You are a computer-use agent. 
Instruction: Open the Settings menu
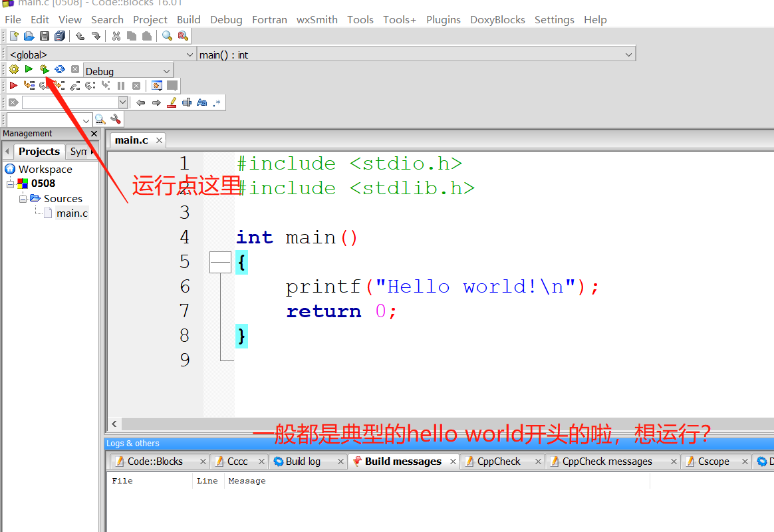pos(555,20)
